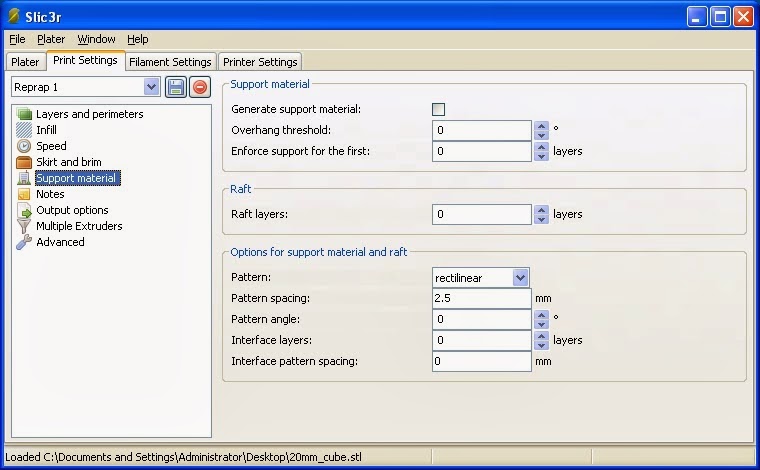Click the Output options arrow icon
Viewport: 760px width, 470px height.
click(x=24, y=210)
